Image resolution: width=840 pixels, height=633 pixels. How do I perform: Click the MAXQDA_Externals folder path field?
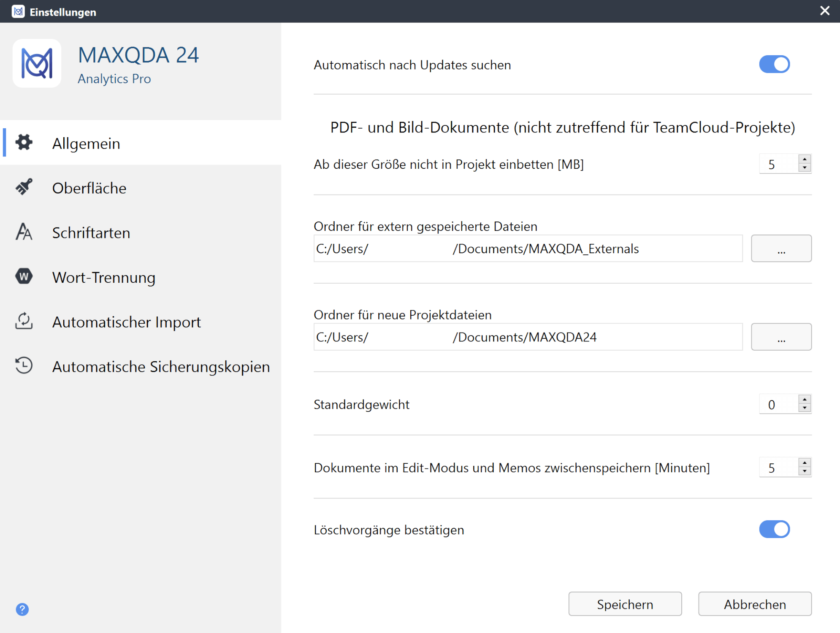click(528, 249)
